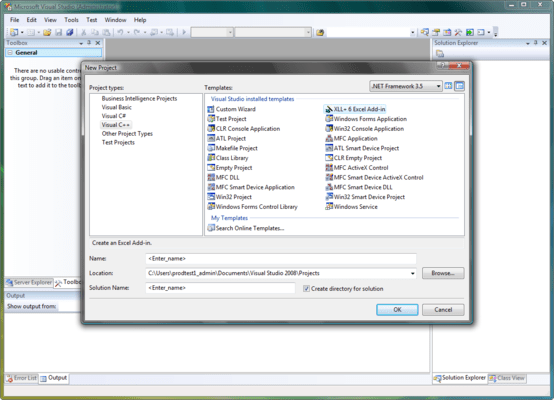Open the .NET Framework 3.5 dropdown
The height and width of the screenshot is (400, 554).
tap(406, 86)
